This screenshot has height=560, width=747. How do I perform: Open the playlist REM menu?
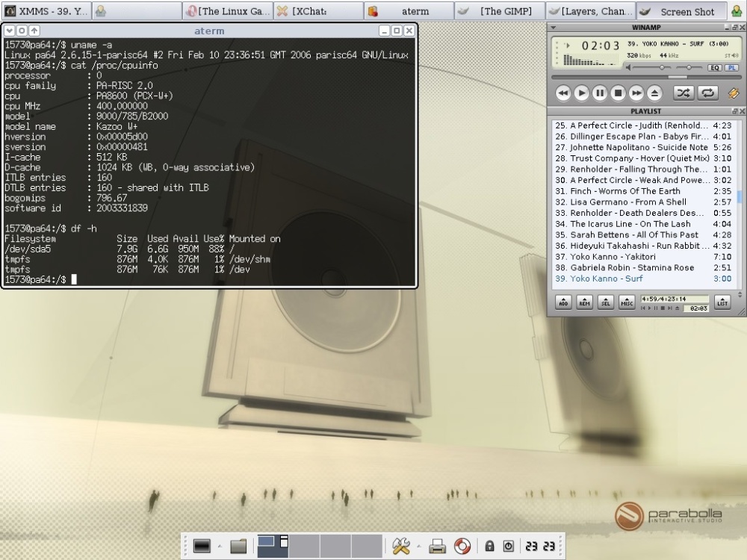[x=585, y=302]
